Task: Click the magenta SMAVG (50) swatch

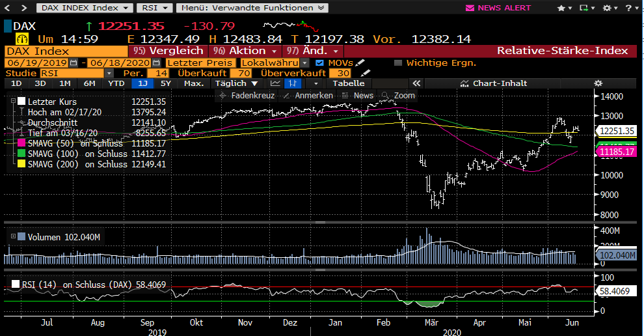Action: pos(21,143)
